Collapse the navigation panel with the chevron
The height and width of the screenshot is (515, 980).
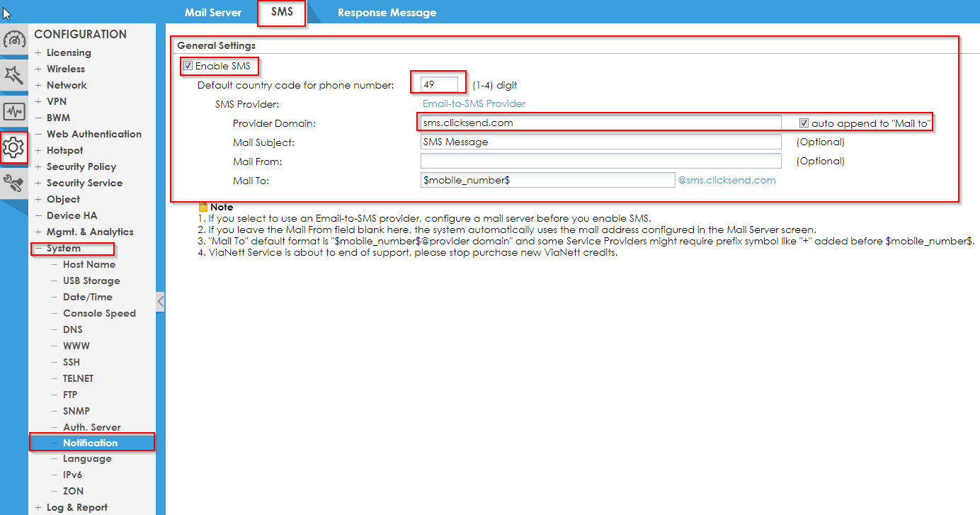point(161,301)
